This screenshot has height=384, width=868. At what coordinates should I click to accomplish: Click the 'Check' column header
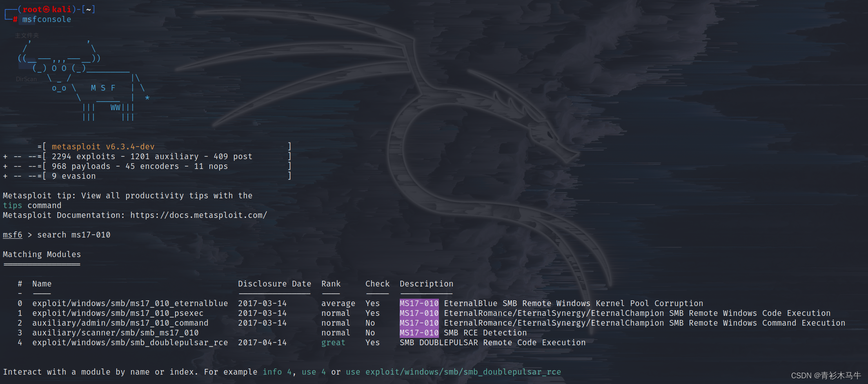point(377,284)
